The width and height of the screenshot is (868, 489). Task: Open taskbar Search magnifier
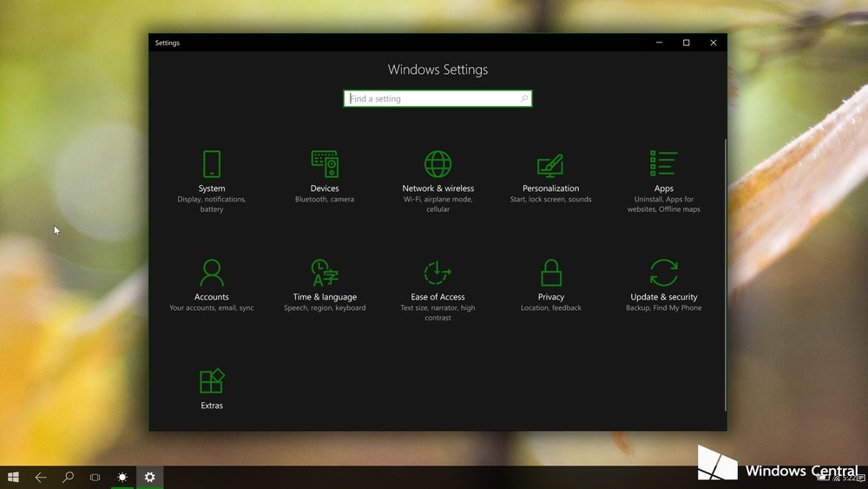[x=68, y=477]
